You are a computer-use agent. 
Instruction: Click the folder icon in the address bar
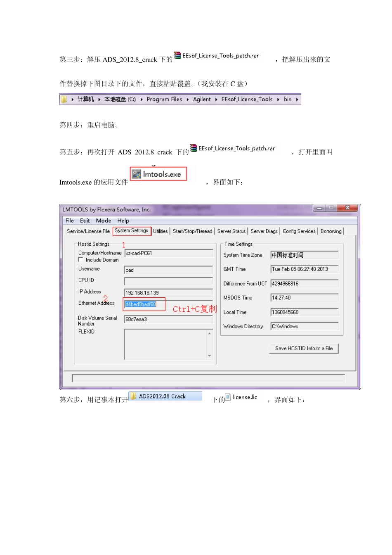(64, 99)
